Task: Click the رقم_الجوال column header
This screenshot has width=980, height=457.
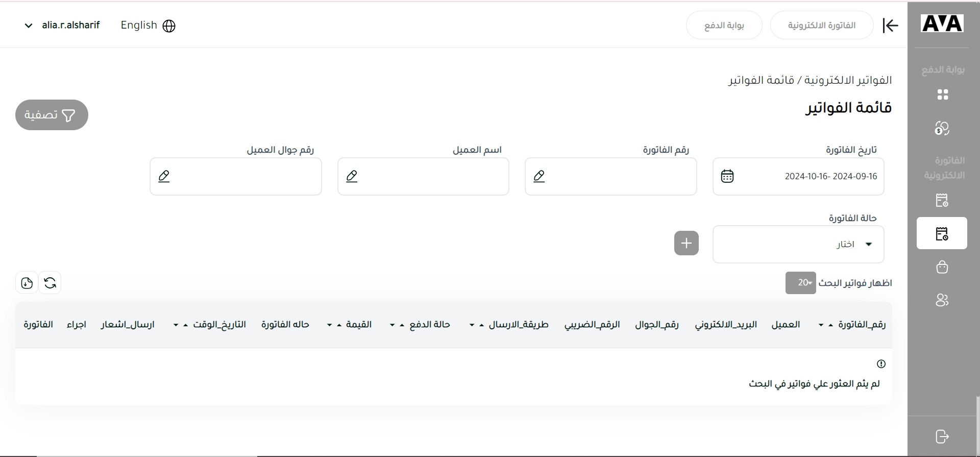Action: click(x=657, y=325)
